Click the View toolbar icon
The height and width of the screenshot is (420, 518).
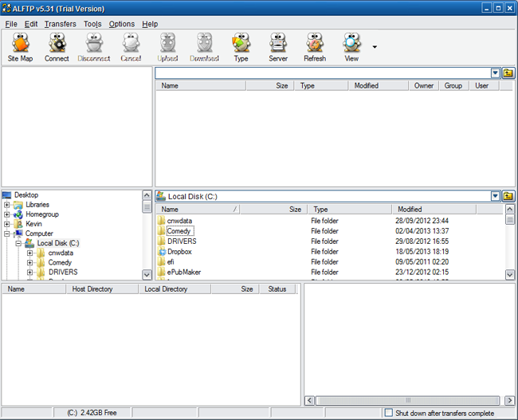point(351,47)
